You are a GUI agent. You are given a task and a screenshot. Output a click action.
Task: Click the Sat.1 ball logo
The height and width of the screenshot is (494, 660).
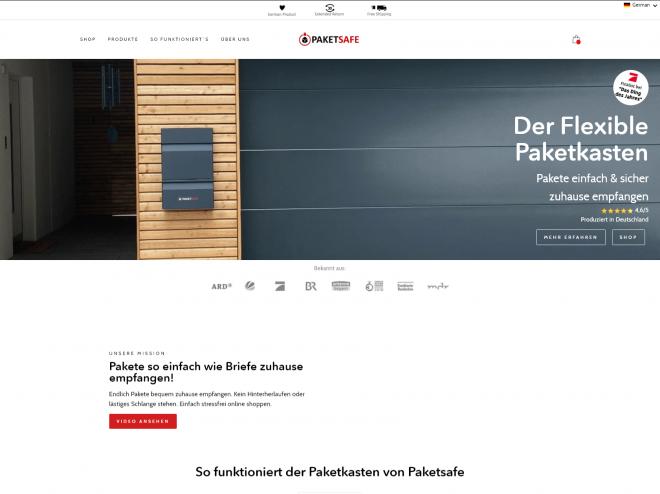(250, 286)
